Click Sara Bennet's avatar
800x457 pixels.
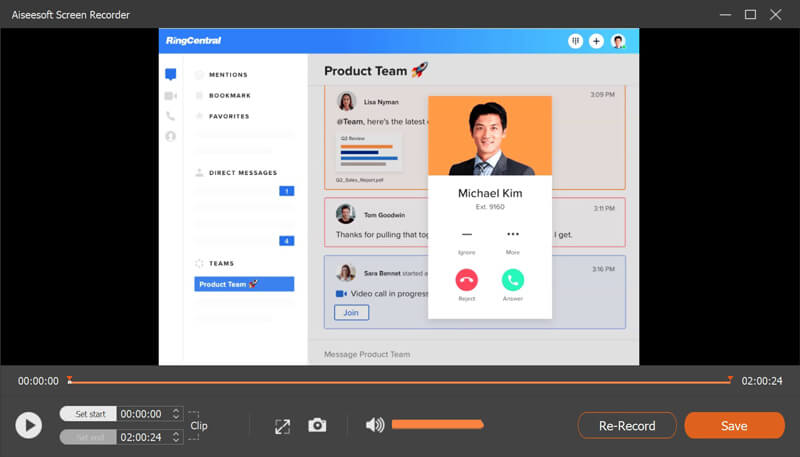[345, 273]
